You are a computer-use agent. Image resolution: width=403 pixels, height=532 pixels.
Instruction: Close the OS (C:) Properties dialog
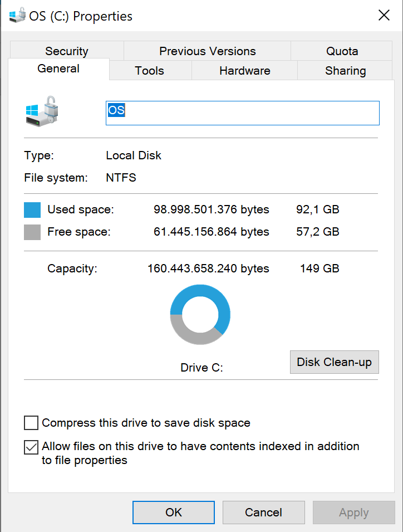tap(384, 15)
